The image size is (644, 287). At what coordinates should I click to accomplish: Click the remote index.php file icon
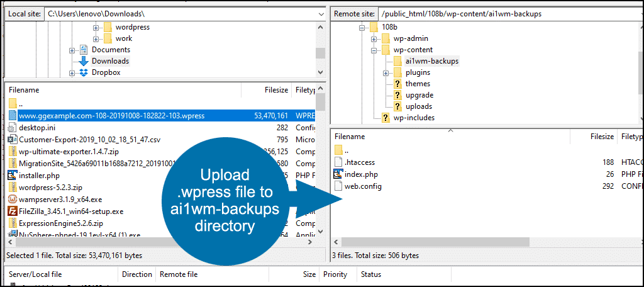338,174
